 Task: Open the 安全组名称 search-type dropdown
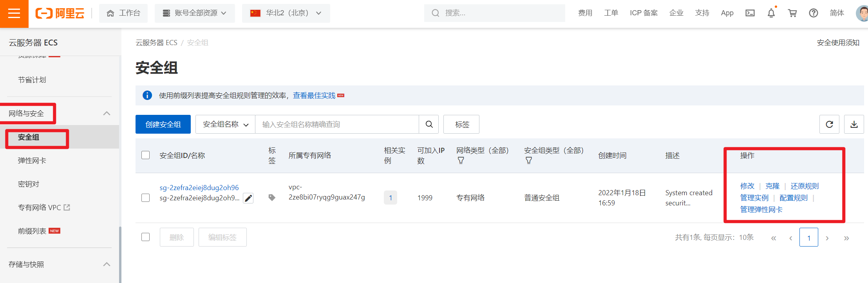tap(225, 124)
